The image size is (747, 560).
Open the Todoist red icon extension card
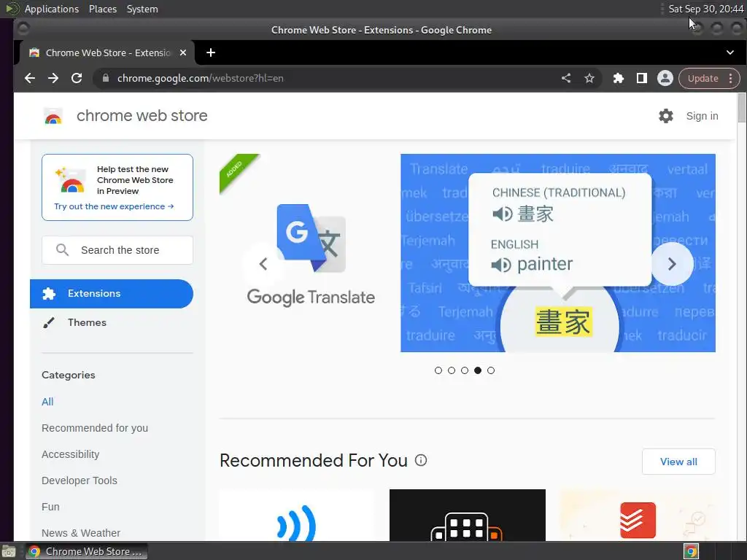[x=638, y=516]
